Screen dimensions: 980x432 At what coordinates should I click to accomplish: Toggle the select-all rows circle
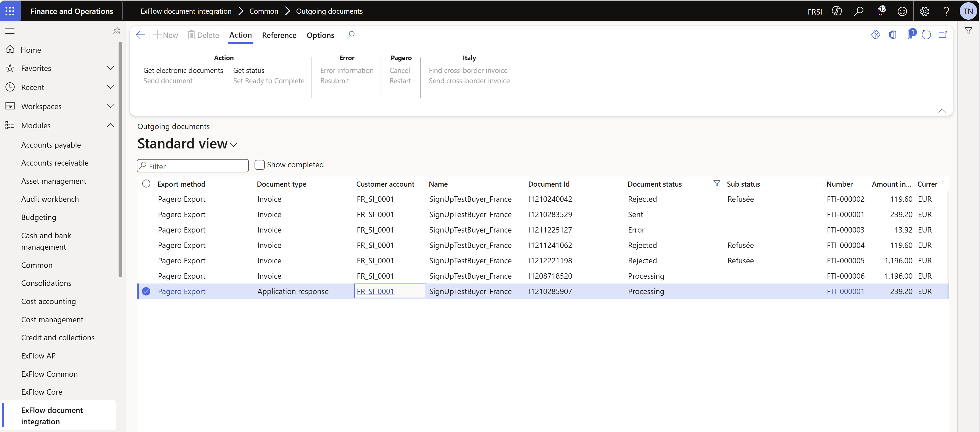coord(146,184)
